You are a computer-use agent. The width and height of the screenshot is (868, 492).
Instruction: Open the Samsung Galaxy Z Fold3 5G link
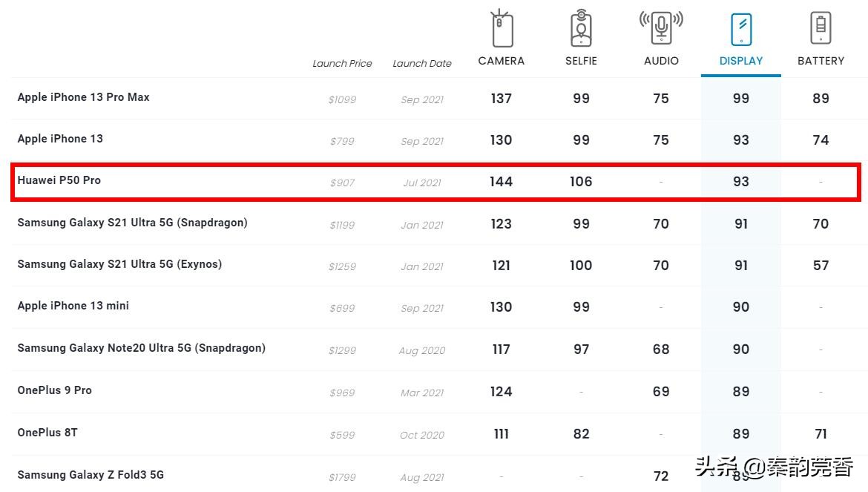[91, 475]
